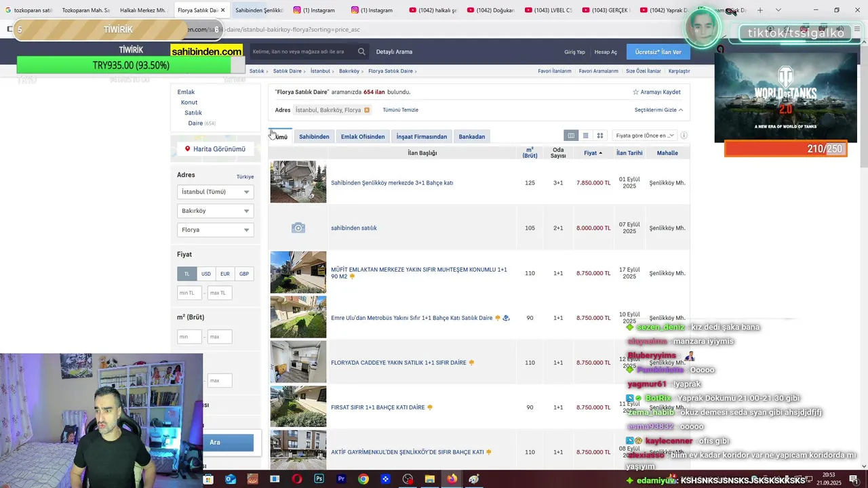Open the notification center icon in system tray
868x488 pixels.
(854, 479)
